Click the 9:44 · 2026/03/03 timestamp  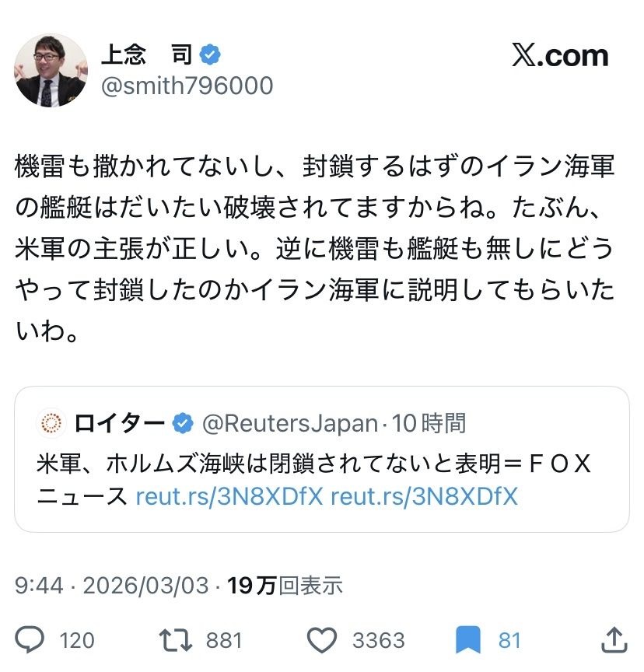pyautogui.click(x=112, y=586)
